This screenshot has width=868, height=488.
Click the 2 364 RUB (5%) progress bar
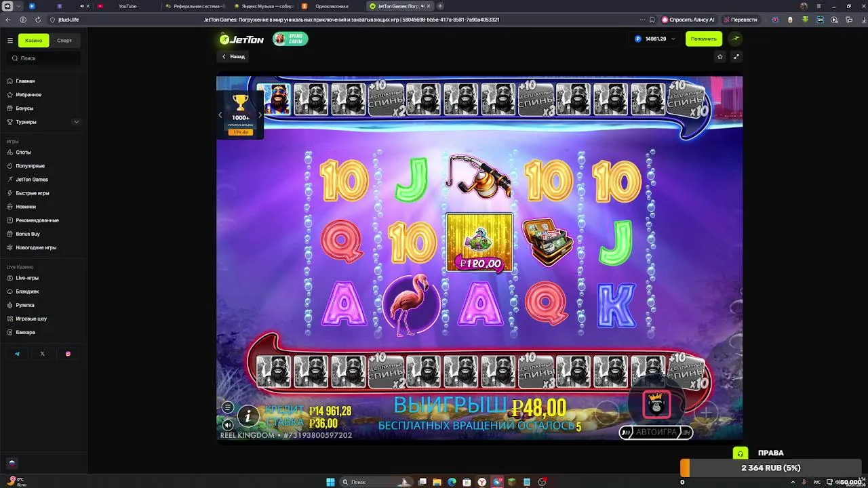coord(771,468)
